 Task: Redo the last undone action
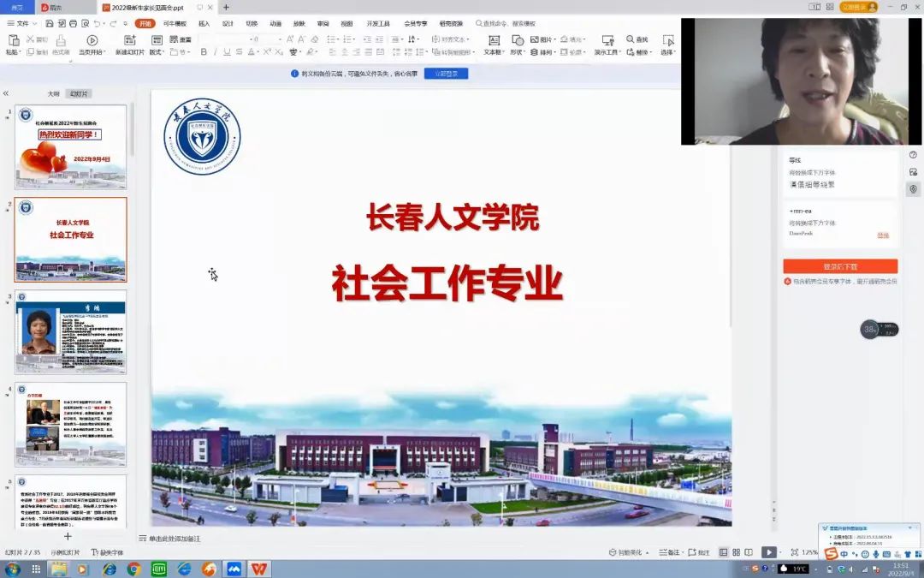pyautogui.click(x=113, y=24)
